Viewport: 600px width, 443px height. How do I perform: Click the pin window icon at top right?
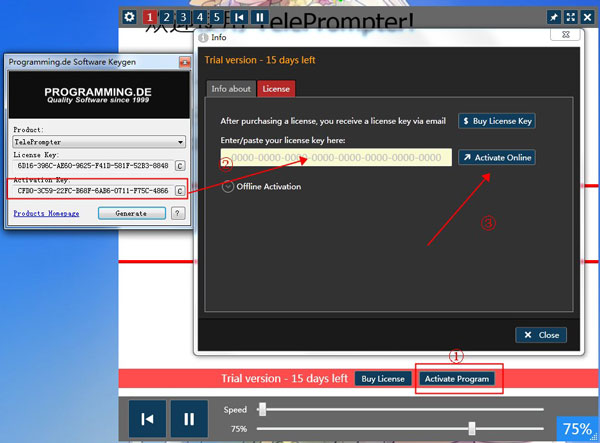pos(554,17)
